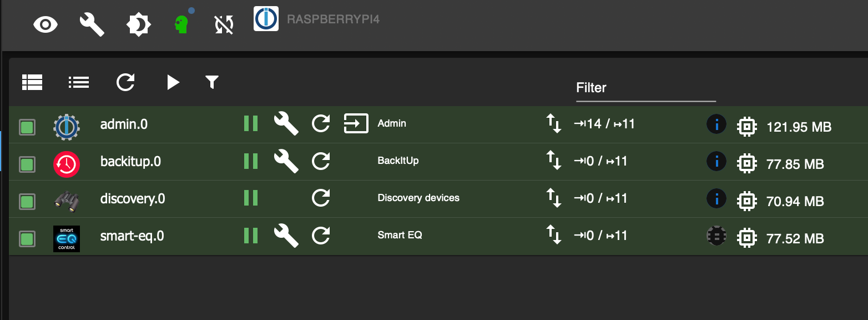Toggle the backitup.0 green status checkbox
This screenshot has height=320, width=868.
pos(27,164)
